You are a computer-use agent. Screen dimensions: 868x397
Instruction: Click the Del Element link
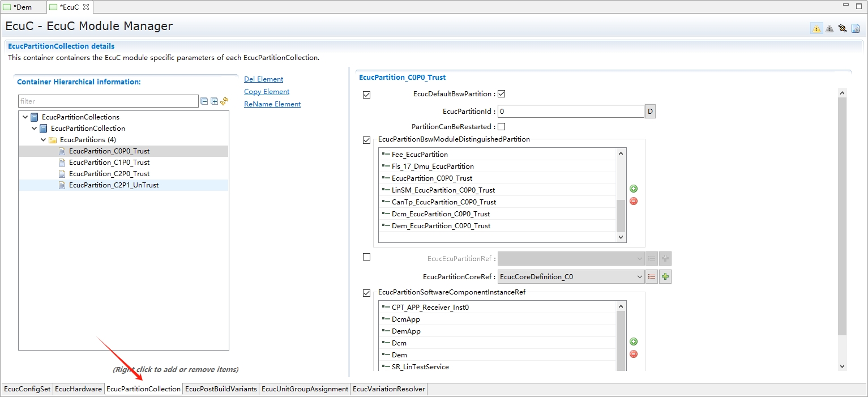[263, 79]
